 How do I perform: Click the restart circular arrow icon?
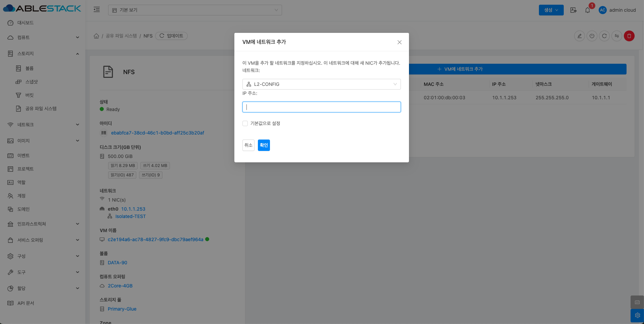click(604, 36)
